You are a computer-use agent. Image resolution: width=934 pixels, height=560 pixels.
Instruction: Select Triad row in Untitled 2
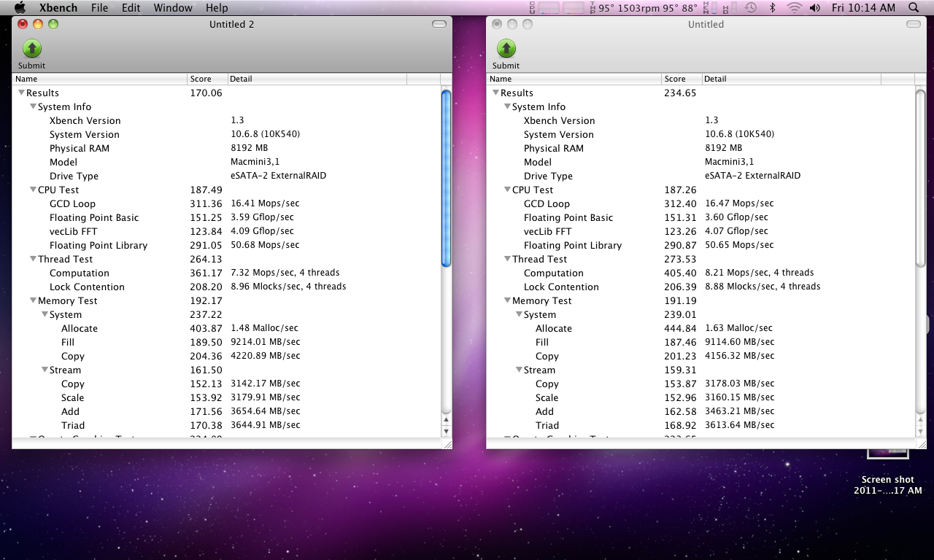point(227,425)
